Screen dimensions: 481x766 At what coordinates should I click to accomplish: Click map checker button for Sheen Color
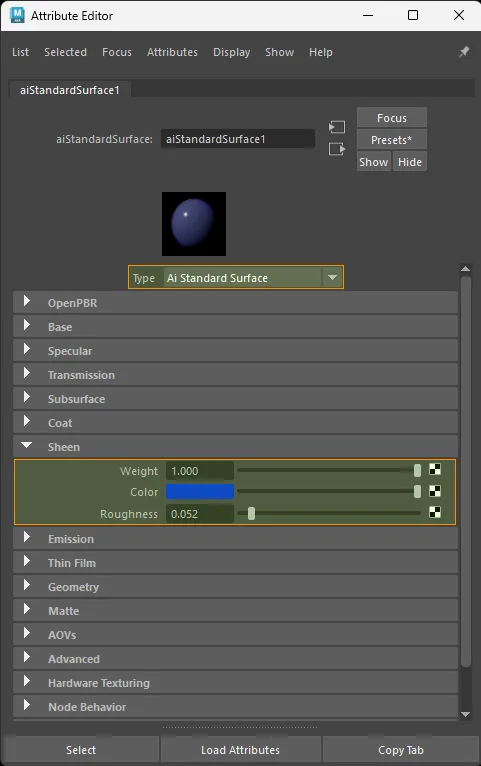(x=435, y=491)
